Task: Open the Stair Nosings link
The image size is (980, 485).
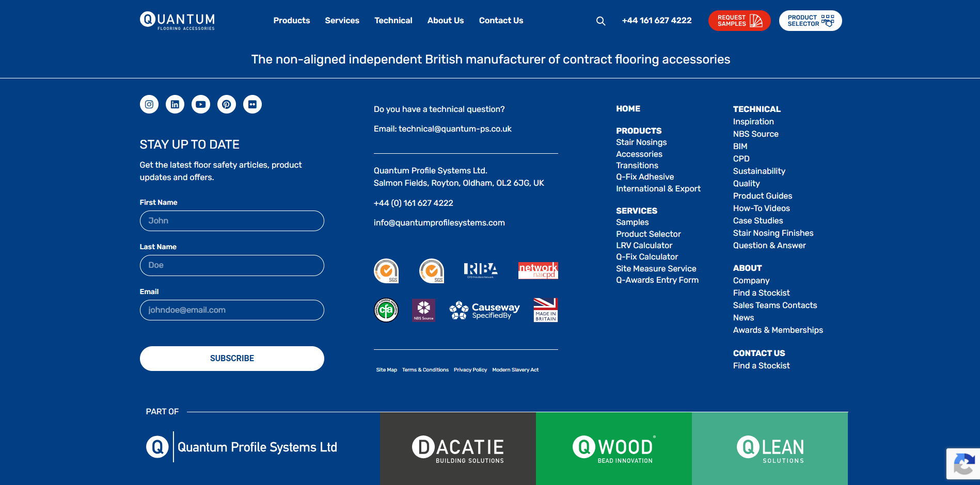Action: coord(641,142)
